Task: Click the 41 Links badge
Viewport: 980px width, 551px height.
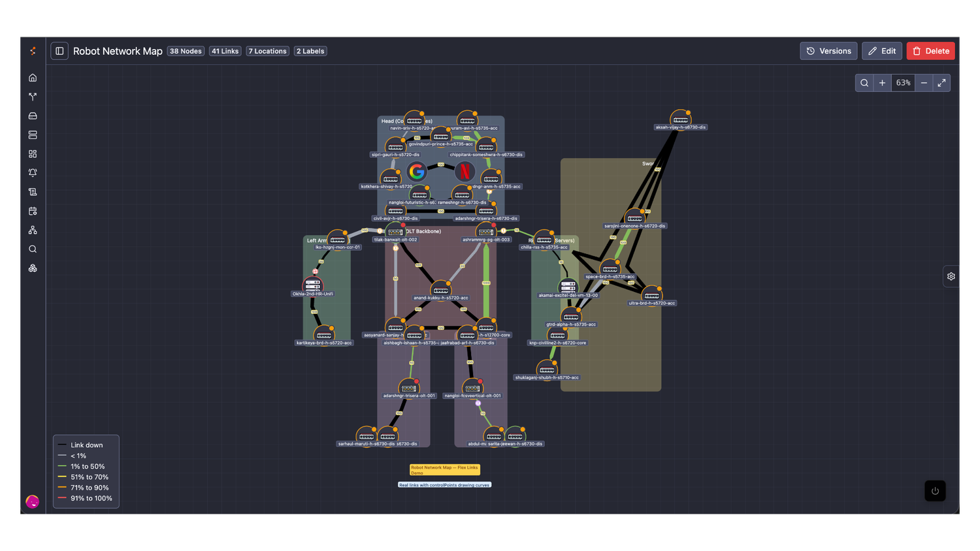Action: [x=225, y=51]
